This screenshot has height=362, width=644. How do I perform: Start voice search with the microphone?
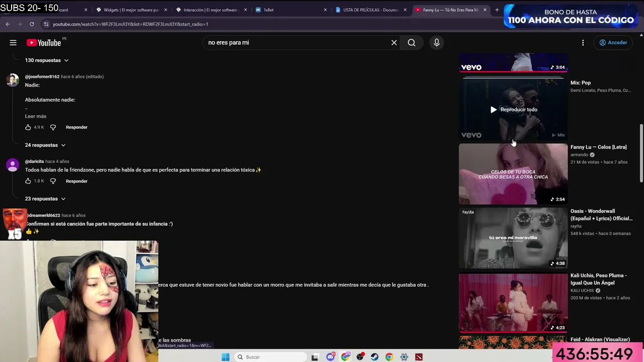[x=437, y=43]
